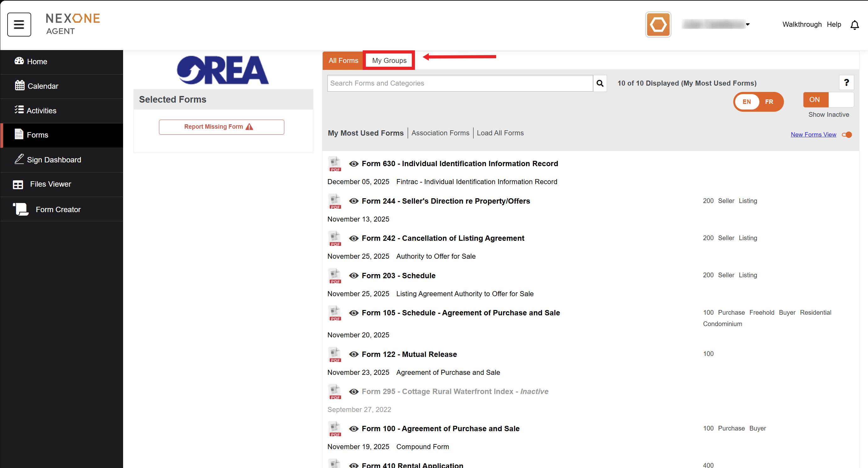Image resolution: width=868 pixels, height=468 pixels.
Task: Click the Search Forms and Categories field
Action: pos(460,83)
